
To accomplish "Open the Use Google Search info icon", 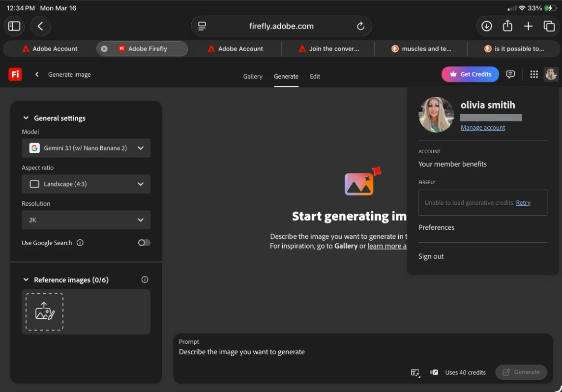I will 80,243.
